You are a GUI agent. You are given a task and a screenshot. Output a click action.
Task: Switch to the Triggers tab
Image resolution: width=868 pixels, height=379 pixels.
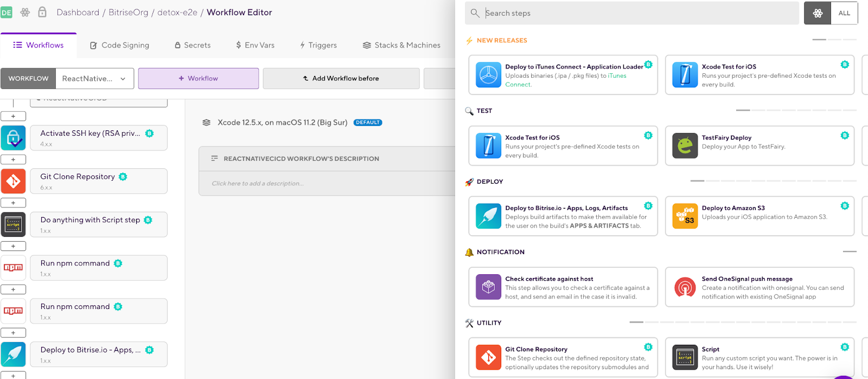point(318,45)
